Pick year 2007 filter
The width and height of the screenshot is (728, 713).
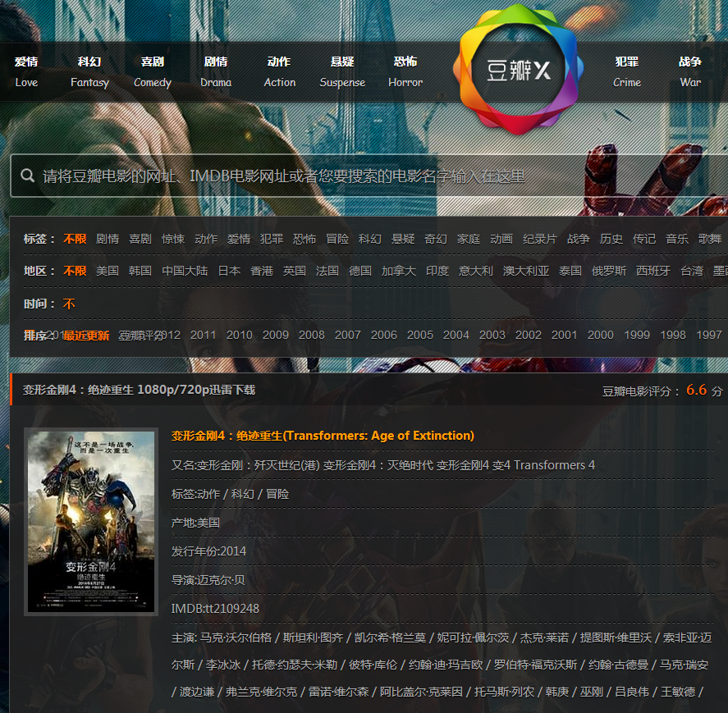[348, 335]
